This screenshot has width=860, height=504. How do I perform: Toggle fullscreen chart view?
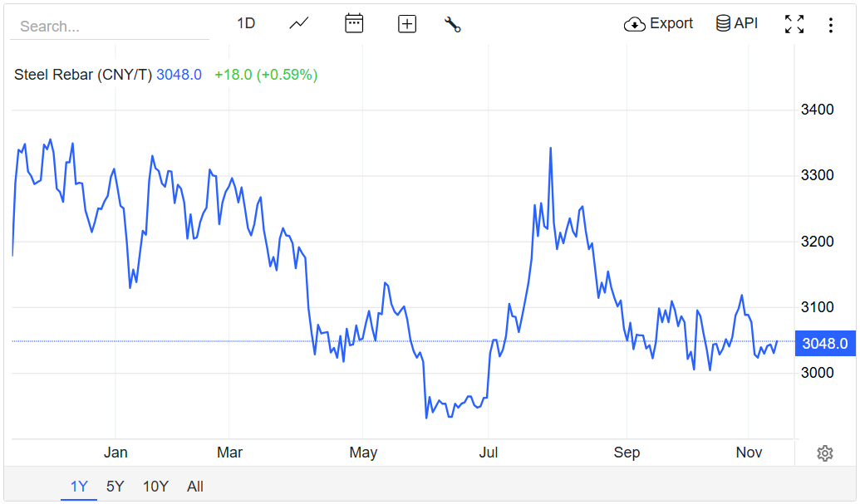click(794, 24)
